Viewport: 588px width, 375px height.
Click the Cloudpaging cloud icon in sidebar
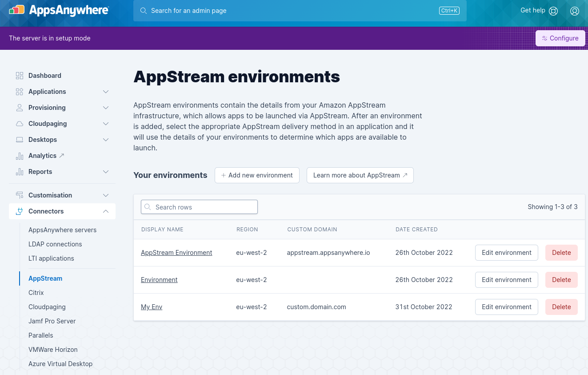click(x=20, y=124)
